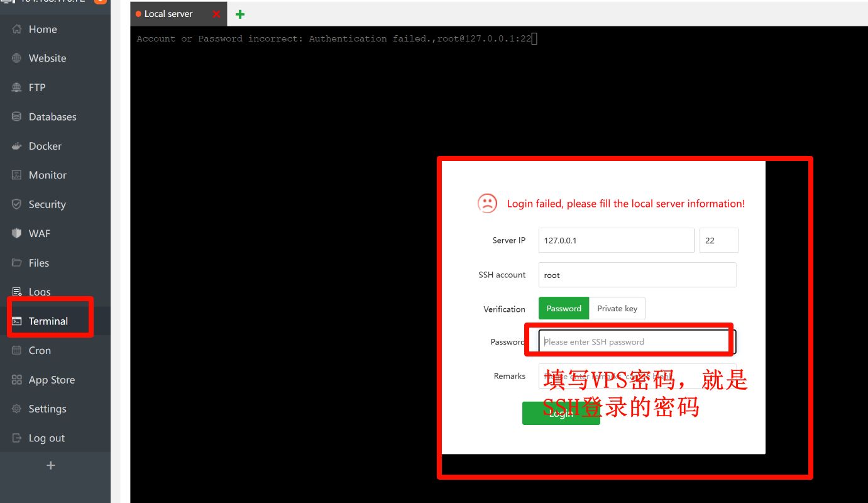Click the Monitor icon

pyautogui.click(x=17, y=175)
